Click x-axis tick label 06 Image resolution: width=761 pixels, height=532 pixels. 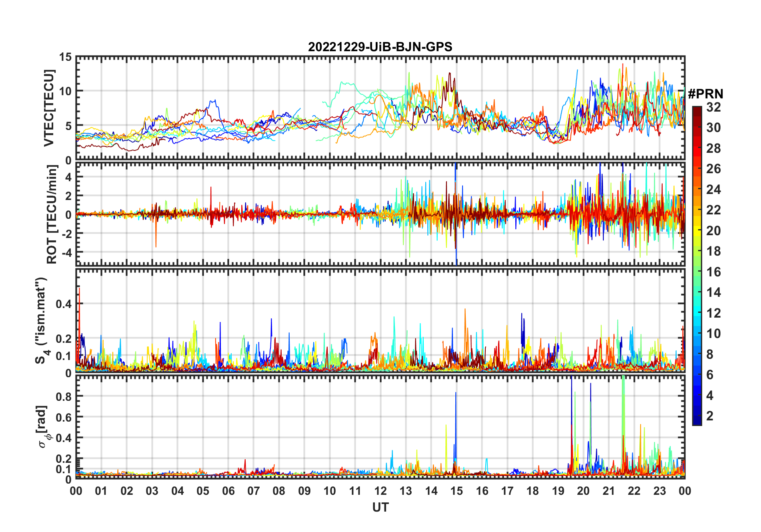[x=228, y=491]
